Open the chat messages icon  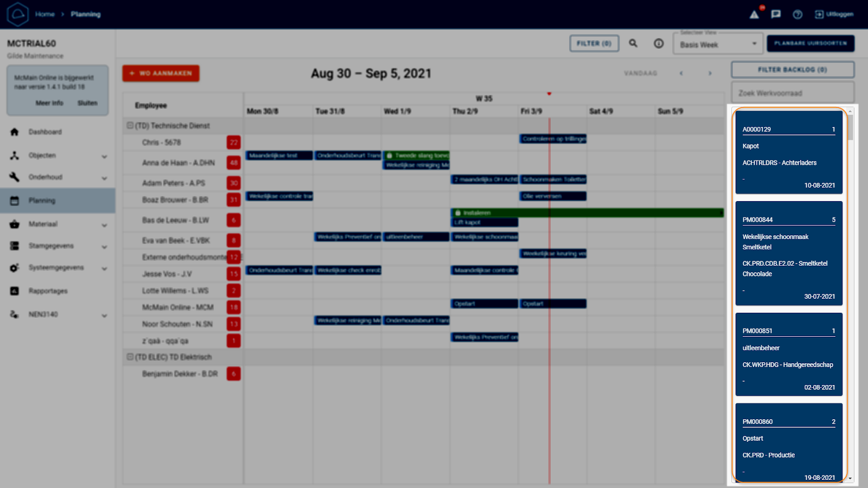[x=776, y=15]
